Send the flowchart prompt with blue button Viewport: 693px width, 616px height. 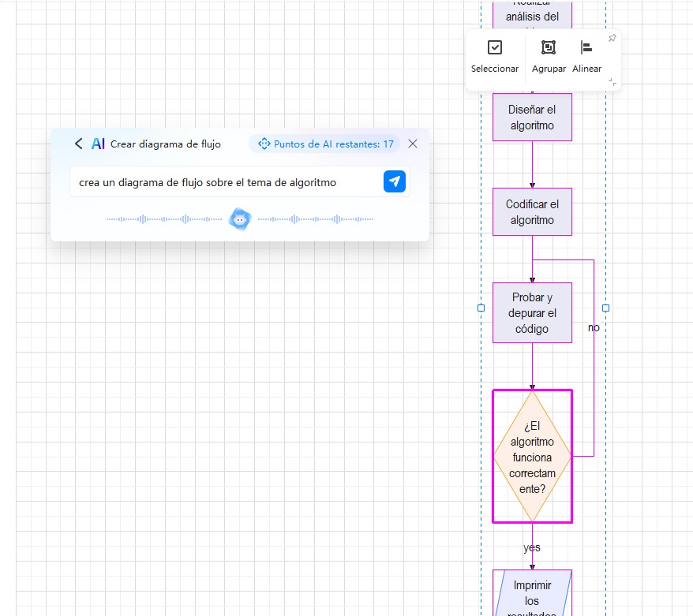coord(395,181)
